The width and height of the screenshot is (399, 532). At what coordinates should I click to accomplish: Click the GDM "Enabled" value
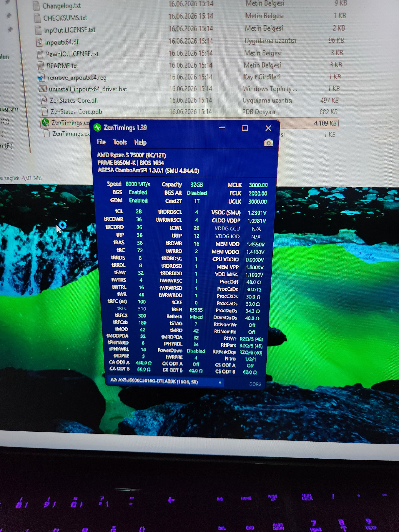tap(138, 201)
